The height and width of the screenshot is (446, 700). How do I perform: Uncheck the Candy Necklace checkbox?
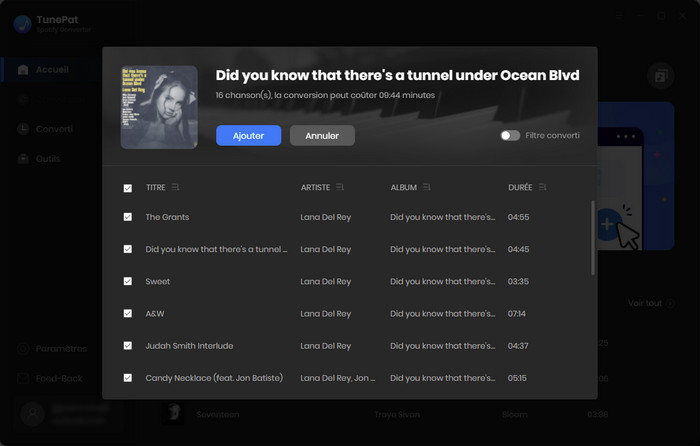[128, 378]
